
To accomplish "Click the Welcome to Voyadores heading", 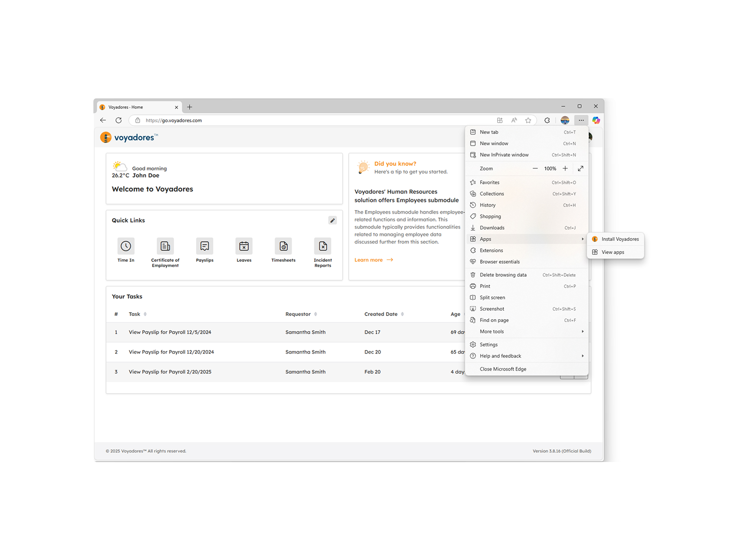I will coord(152,189).
